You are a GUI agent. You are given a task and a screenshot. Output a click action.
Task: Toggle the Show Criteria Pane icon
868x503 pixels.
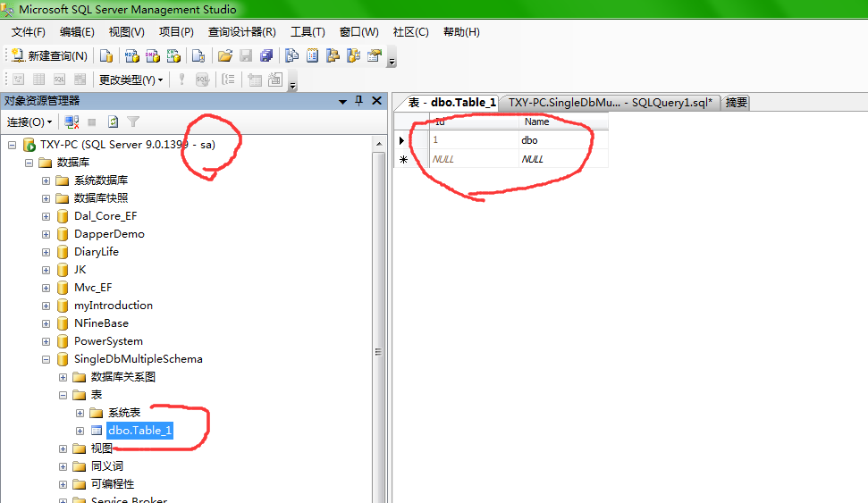point(38,80)
